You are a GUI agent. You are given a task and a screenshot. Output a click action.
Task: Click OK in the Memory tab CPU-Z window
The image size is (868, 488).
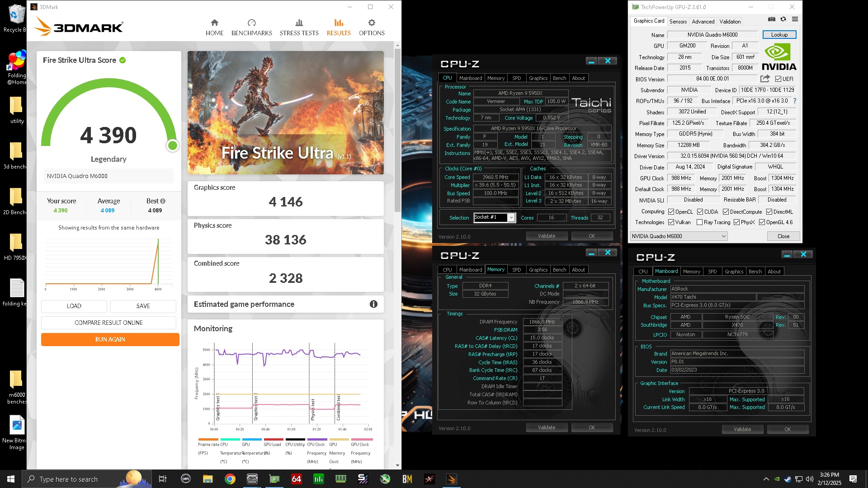(x=592, y=427)
